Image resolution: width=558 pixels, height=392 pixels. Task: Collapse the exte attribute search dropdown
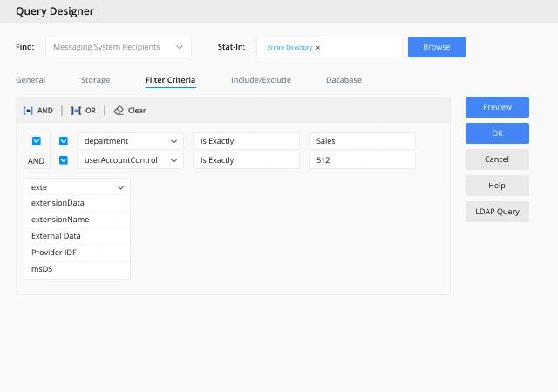click(120, 187)
